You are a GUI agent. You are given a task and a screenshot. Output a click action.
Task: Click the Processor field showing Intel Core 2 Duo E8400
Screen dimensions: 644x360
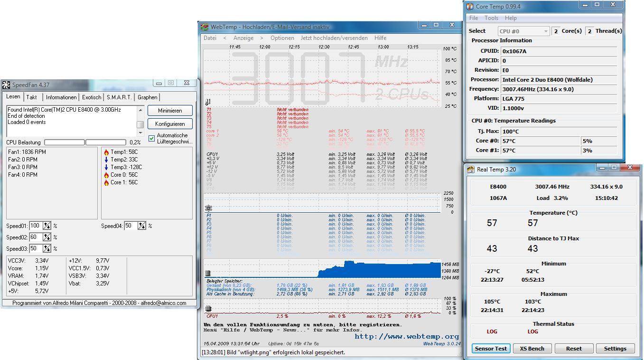click(559, 80)
